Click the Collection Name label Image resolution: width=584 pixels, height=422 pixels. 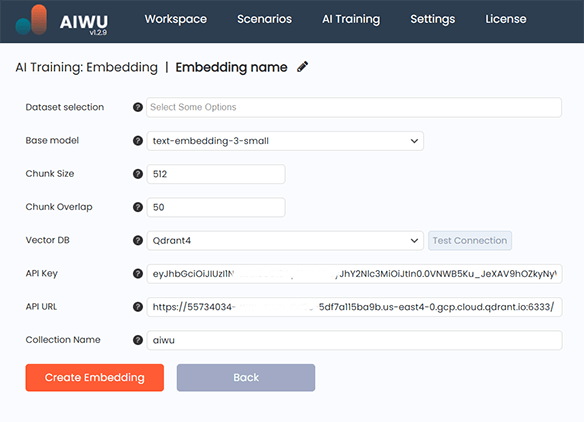click(63, 340)
